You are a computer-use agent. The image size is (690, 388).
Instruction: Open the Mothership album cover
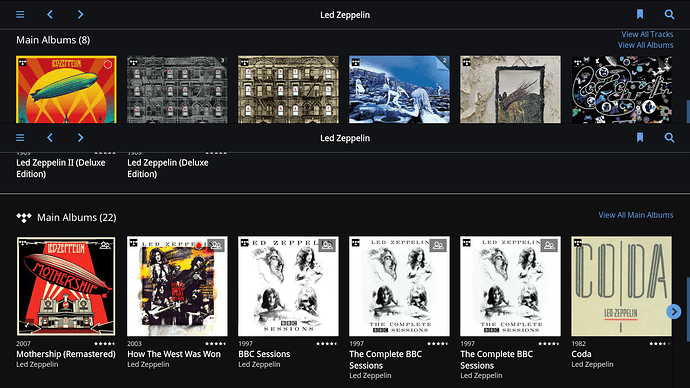click(66, 286)
